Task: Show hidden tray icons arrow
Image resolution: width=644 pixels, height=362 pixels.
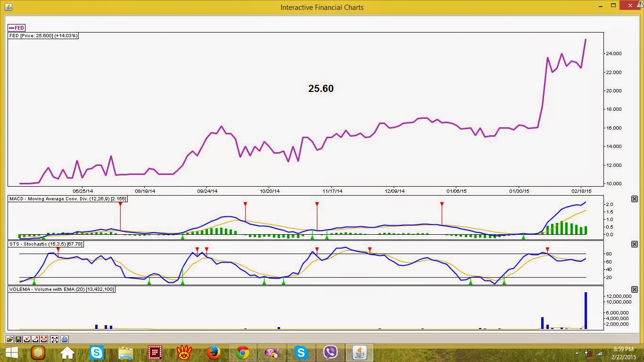Action: 577,353
